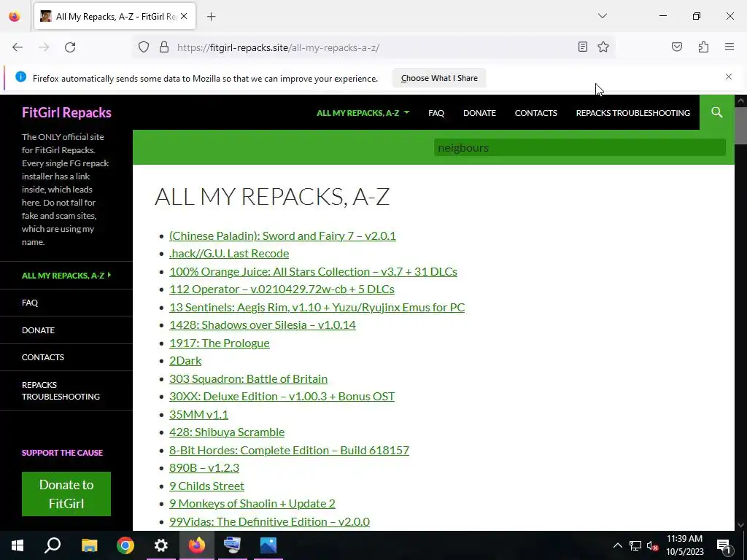Expand sidebar All My Repacks, A-Z

pyautogui.click(x=66, y=275)
